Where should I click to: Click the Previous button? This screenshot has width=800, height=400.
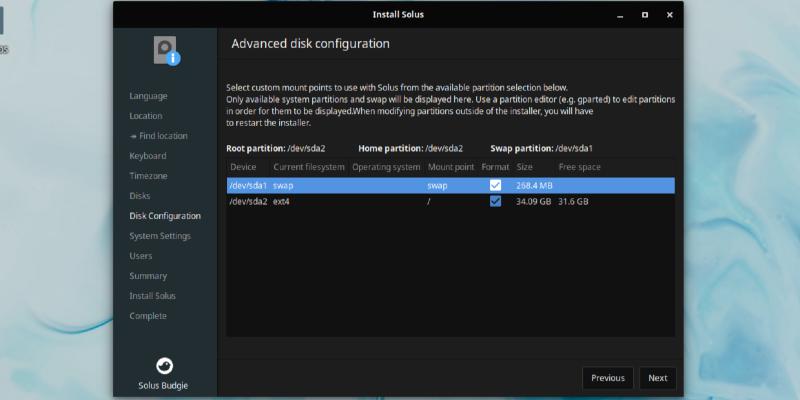coord(607,378)
